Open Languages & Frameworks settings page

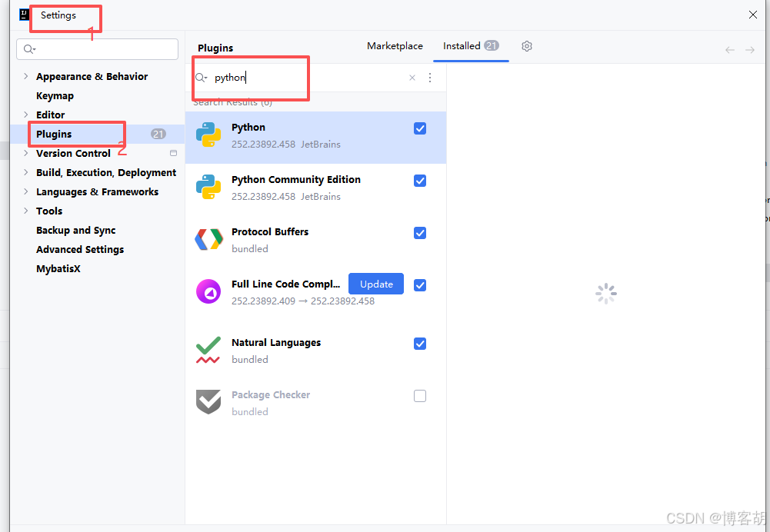click(97, 192)
